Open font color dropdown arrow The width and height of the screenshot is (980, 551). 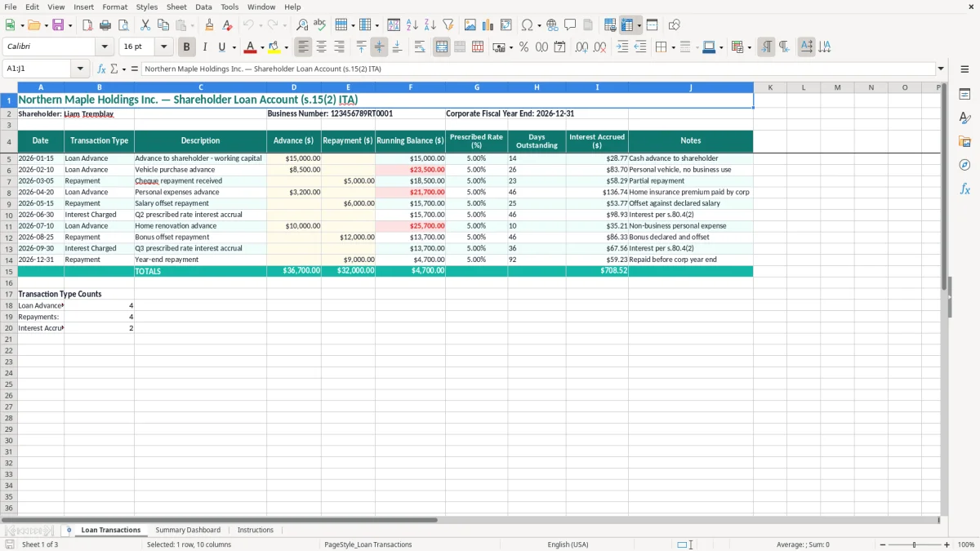pyautogui.click(x=262, y=47)
